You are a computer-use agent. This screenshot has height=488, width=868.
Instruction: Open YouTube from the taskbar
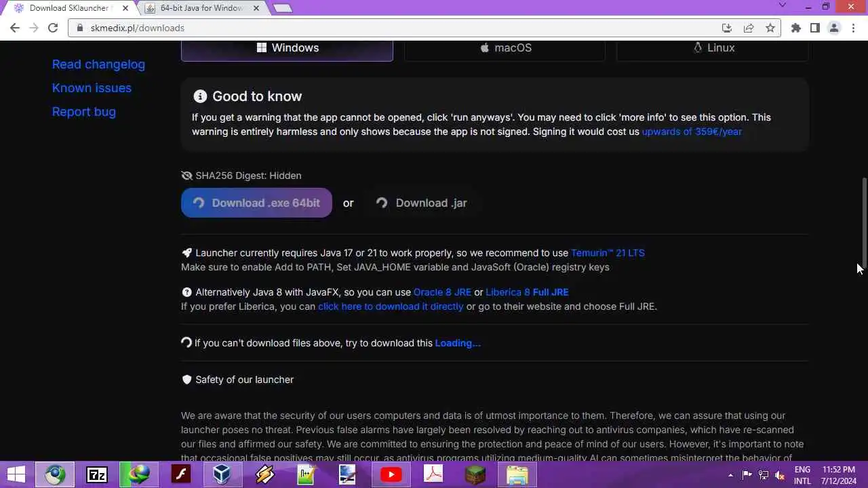(391, 474)
